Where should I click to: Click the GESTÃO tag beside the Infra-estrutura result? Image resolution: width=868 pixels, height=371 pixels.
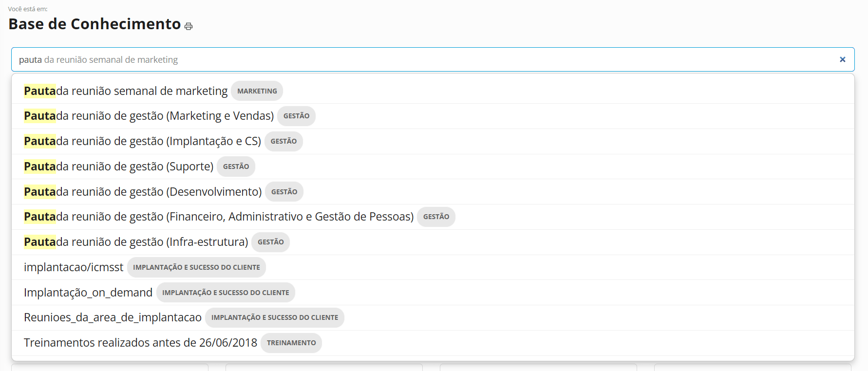pyautogui.click(x=270, y=242)
